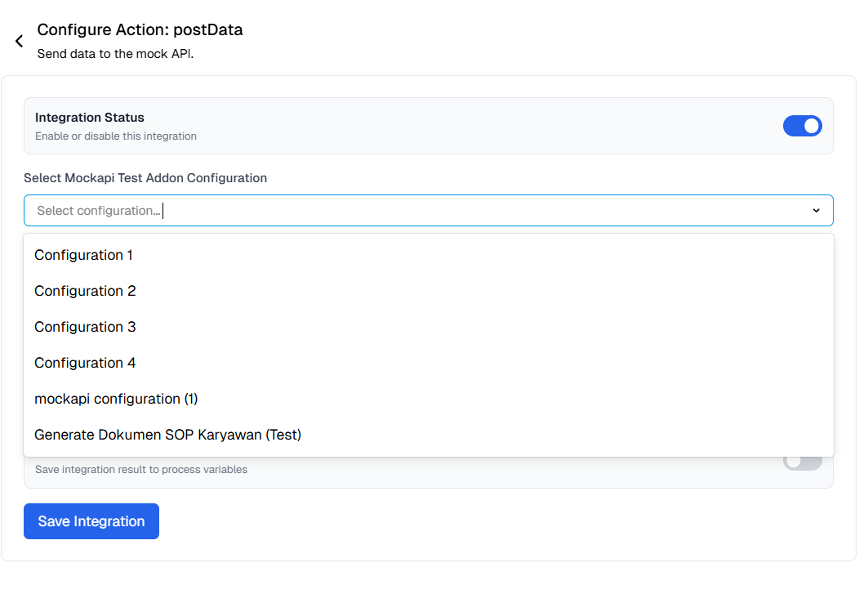Image resolution: width=868 pixels, height=594 pixels.
Task: Pick Configuration 4 from the dropdown
Action: [x=85, y=363]
